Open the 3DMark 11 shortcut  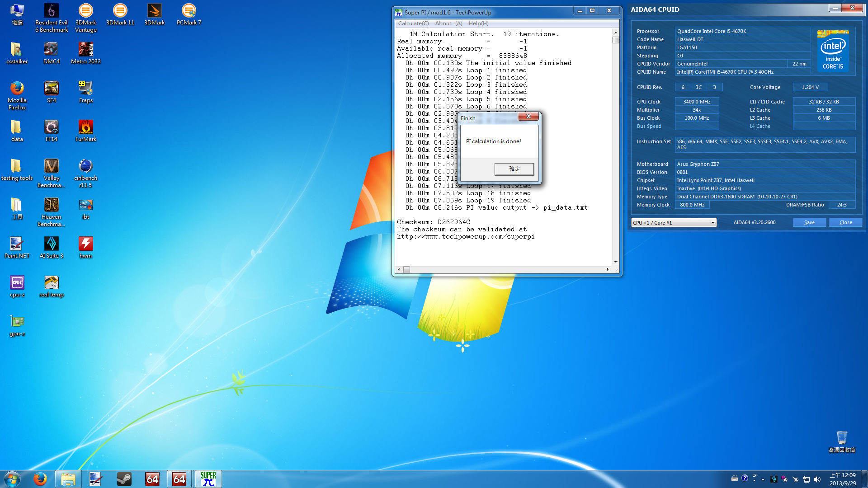[120, 11]
